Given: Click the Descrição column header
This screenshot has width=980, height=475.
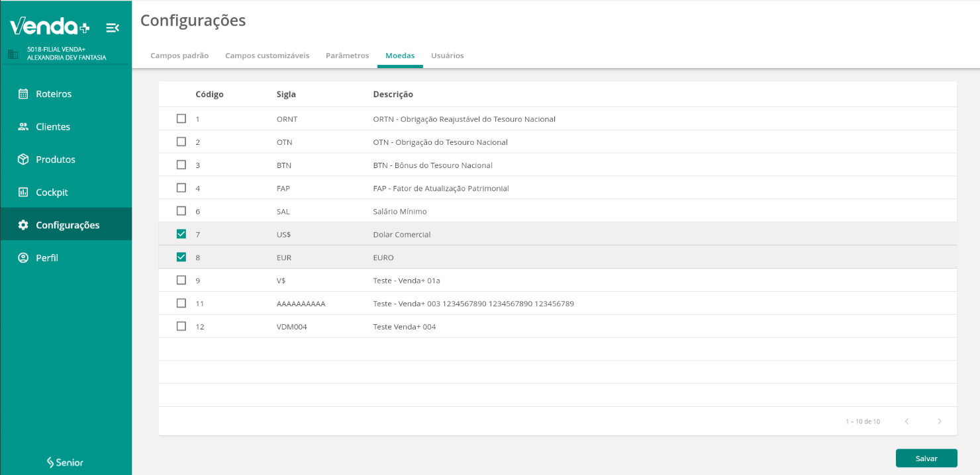Looking at the screenshot, I should pos(393,95).
